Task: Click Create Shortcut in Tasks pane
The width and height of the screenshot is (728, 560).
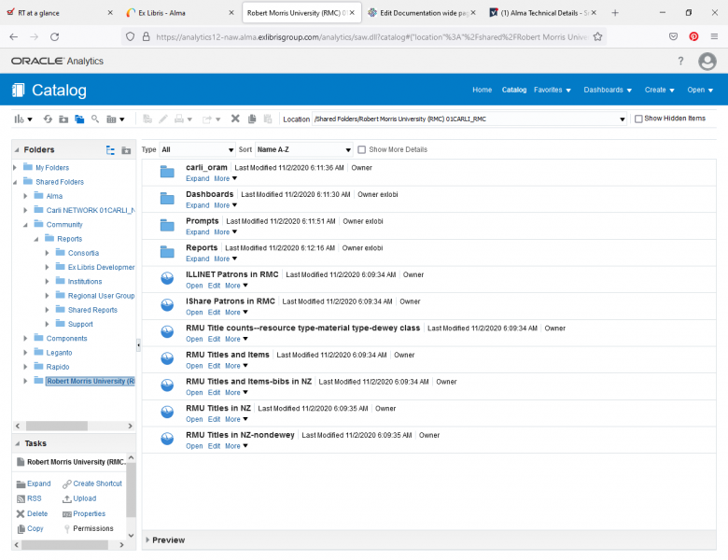Action: (92, 483)
